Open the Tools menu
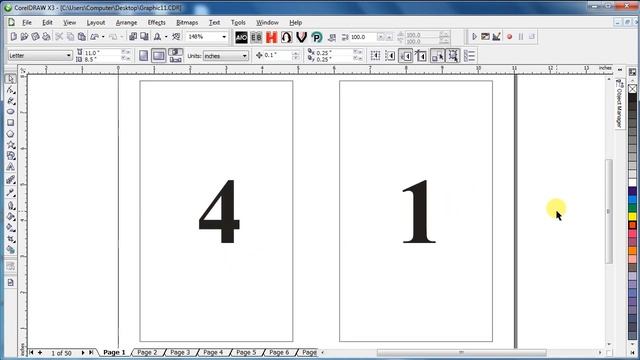640x360 pixels. pos(238,22)
